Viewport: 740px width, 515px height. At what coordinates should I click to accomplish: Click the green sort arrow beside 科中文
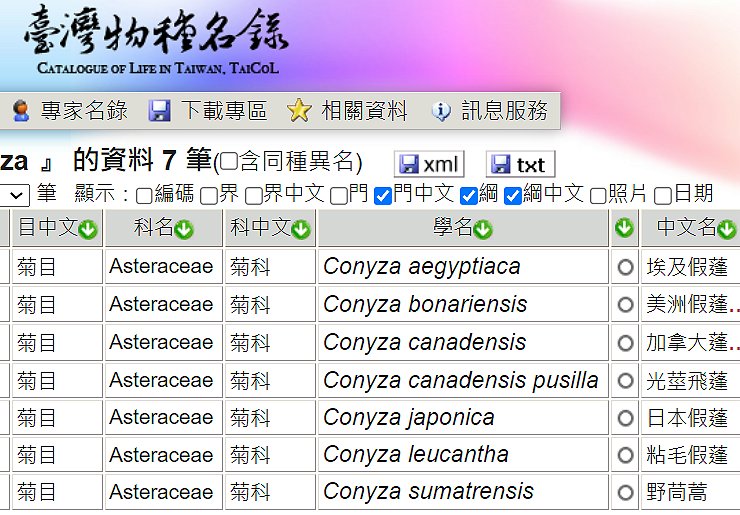click(301, 230)
